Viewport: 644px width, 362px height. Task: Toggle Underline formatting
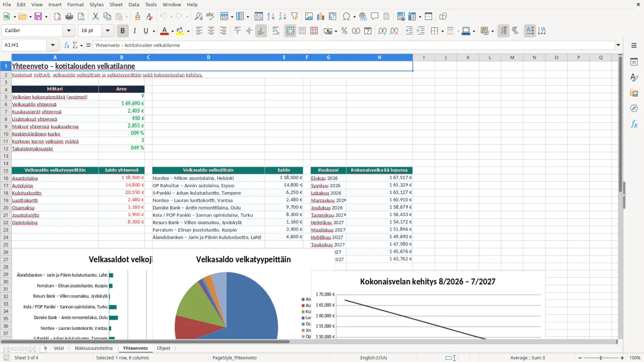click(x=145, y=31)
